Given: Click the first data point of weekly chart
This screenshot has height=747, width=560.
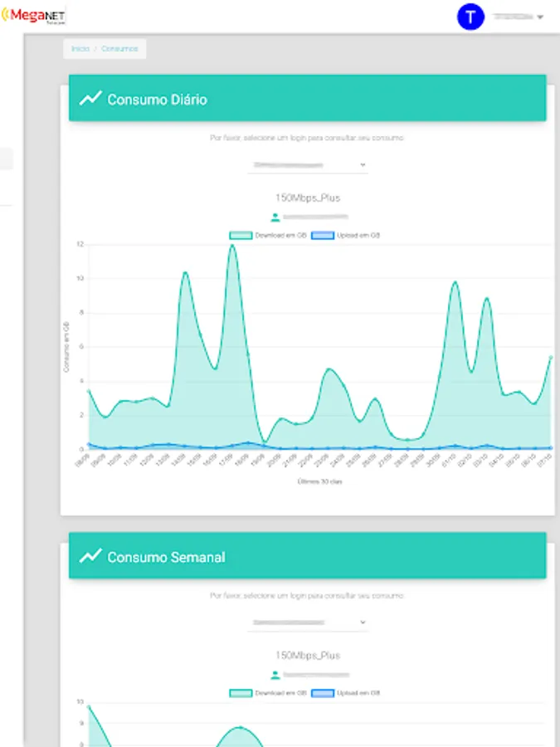Looking at the screenshot, I should pos(89,707).
